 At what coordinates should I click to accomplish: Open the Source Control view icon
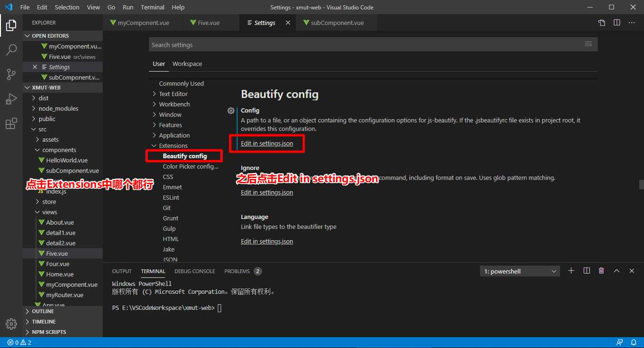[x=11, y=74]
